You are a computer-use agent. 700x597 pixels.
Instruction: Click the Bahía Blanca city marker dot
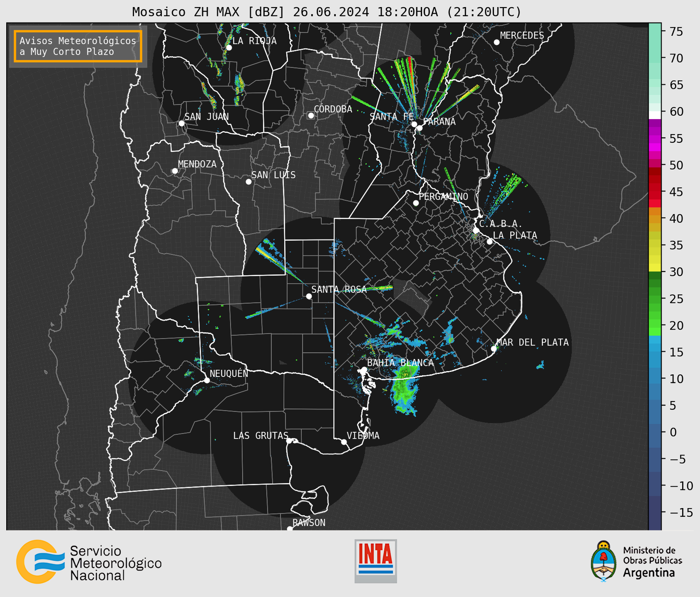click(x=364, y=369)
